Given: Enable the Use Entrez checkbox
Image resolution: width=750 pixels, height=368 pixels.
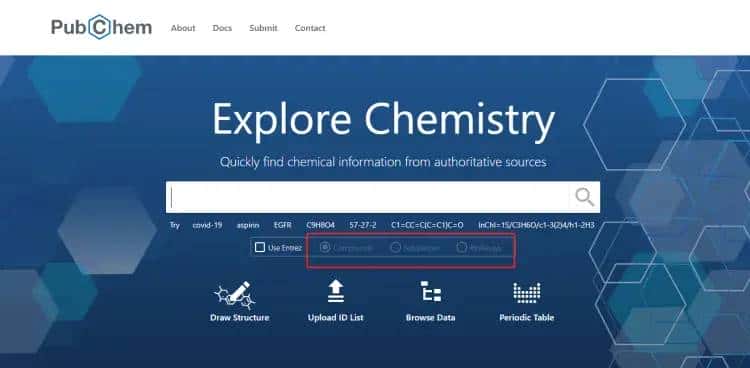Looking at the screenshot, I should point(260,247).
